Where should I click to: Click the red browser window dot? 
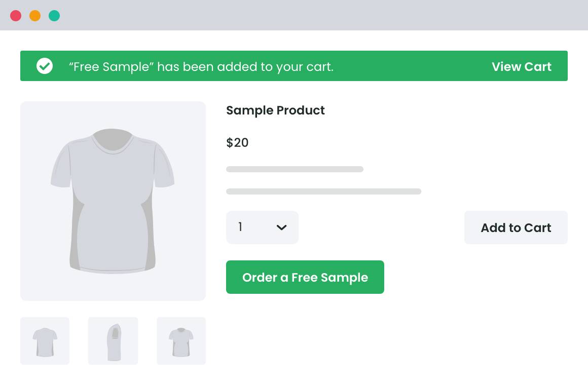[16, 16]
